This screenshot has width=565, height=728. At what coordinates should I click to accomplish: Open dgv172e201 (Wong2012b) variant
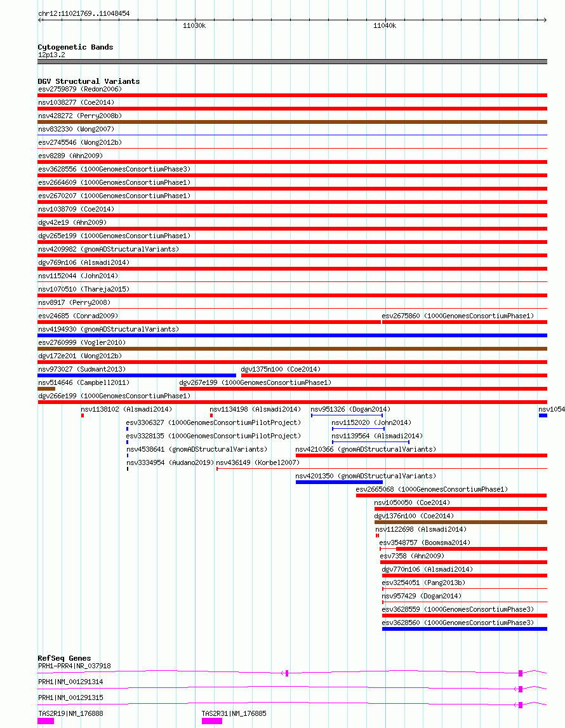(x=80, y=356)
